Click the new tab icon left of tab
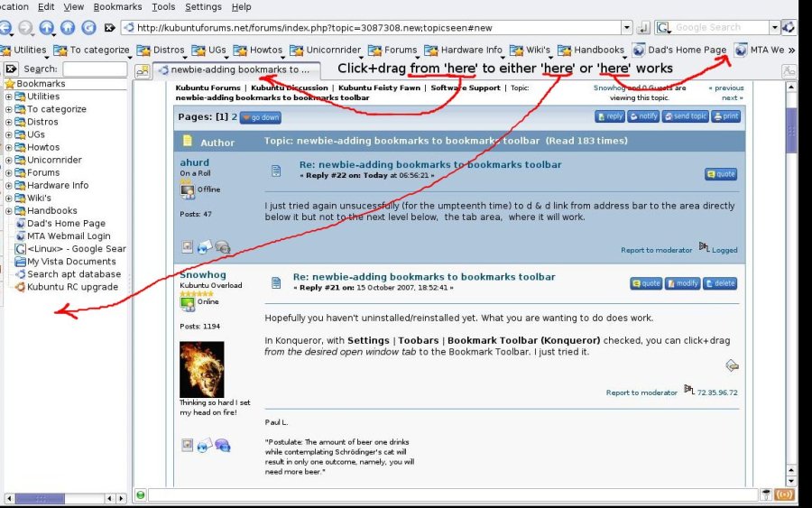Screen dimensions: 812x508 [x=143, y=71]
